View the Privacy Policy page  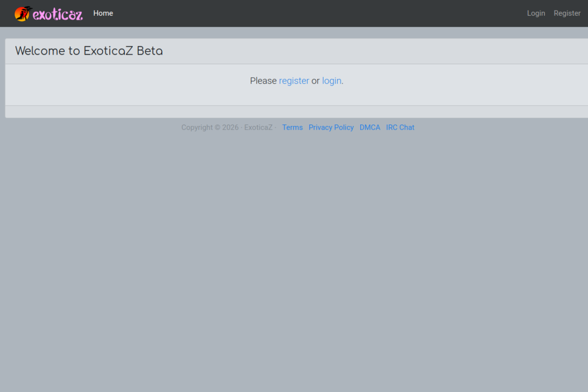[331, 127]
